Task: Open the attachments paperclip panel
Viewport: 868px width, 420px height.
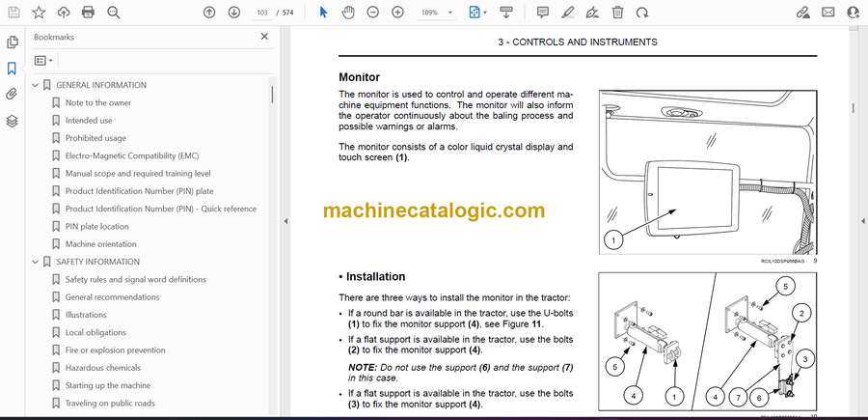Action: 13,95
